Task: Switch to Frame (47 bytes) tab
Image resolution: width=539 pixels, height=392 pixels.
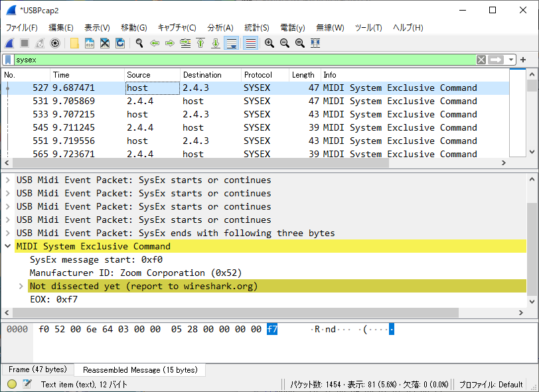Action: pos(38,369)
